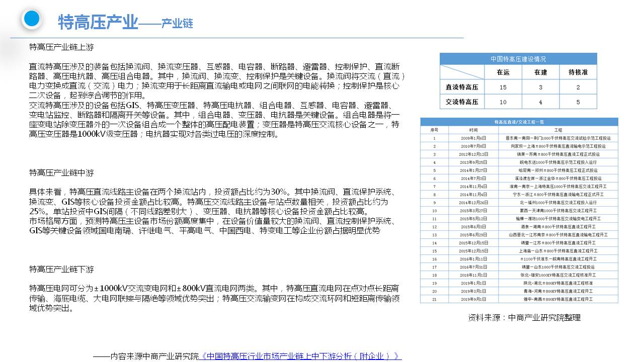Screen dimensions: 644x362
Task: Click the 序号 column header
Action: click(x=434, y=130)
